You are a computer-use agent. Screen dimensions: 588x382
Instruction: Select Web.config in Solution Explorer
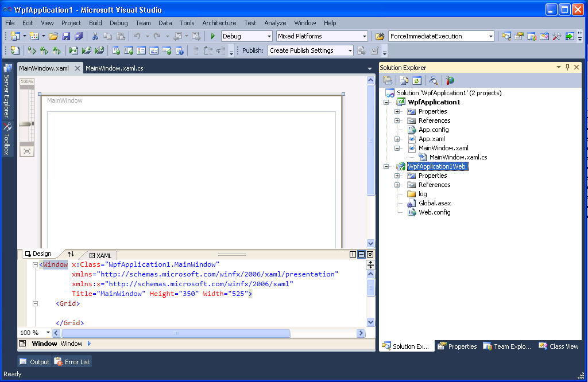[434, 212]
